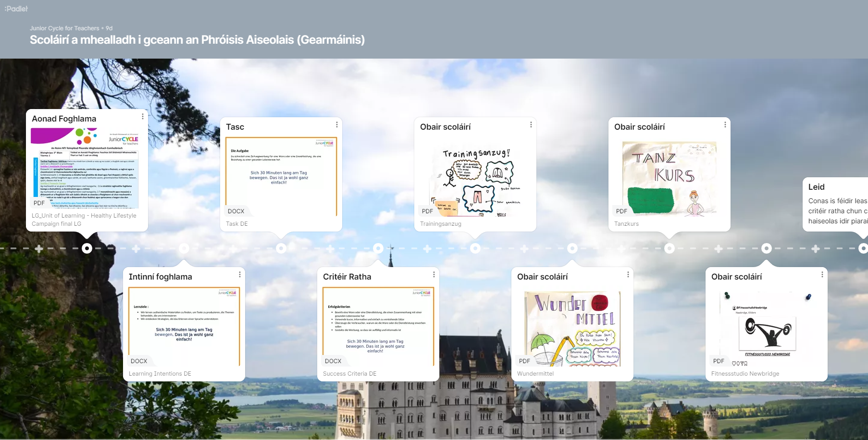Open options menu on Critéir Ratha card
This screenshot has height=440, width=868.
[x=434, y=275]
